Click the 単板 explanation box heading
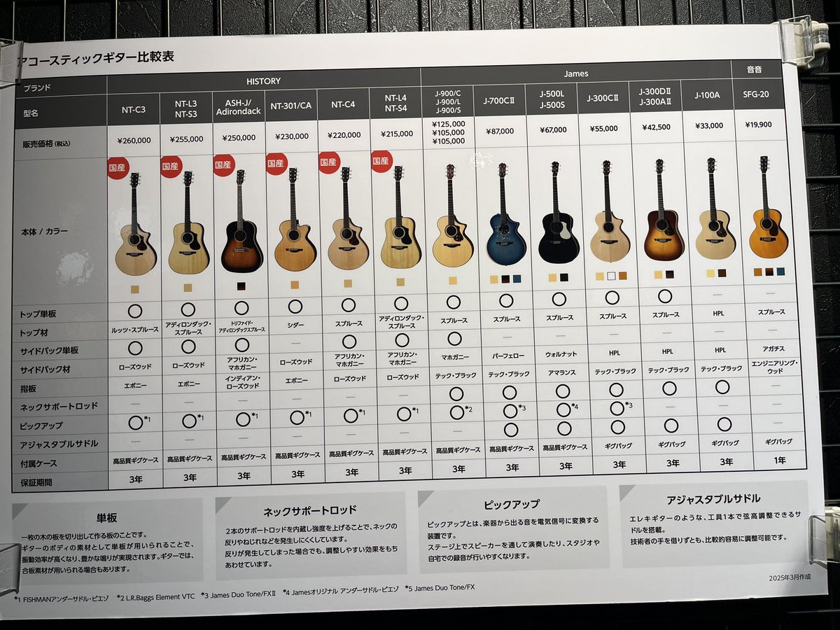Viewport: 840px width, 630px height. point(106,518)
